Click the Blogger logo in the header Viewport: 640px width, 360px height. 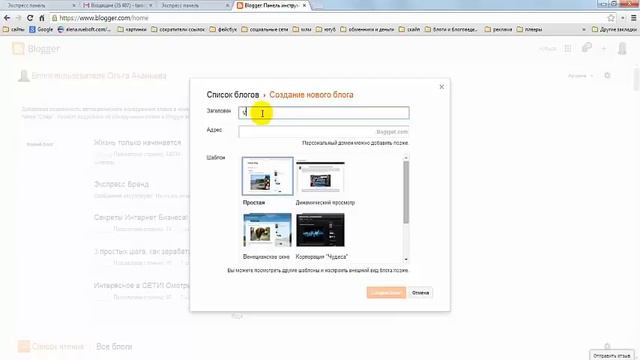point(36,49)
